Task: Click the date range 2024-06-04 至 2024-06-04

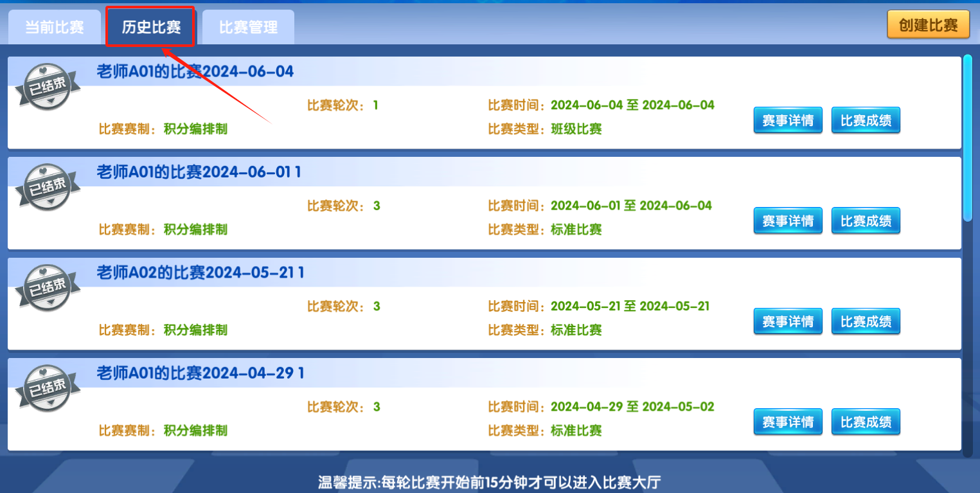Action: 632,105
